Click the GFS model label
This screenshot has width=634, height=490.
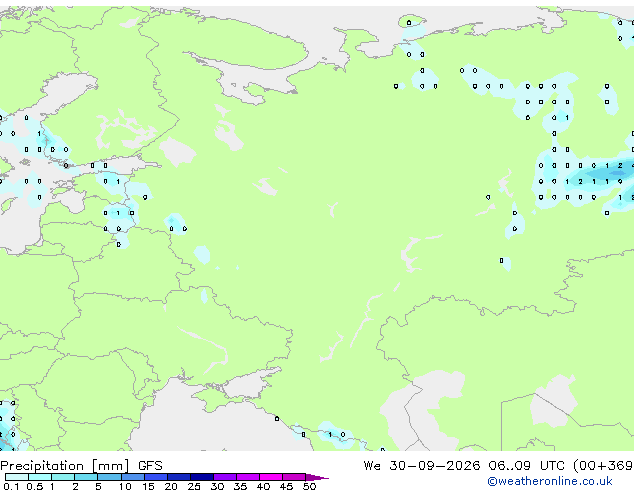point(150,466)
